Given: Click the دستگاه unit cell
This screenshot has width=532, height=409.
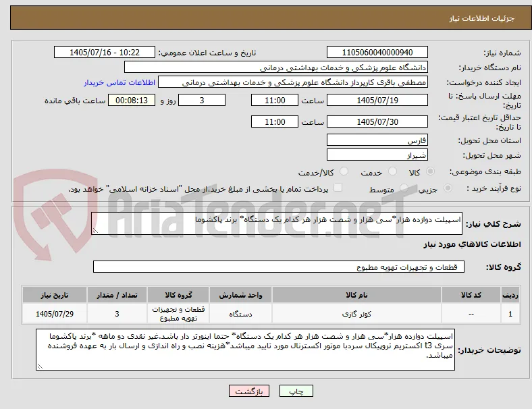Looking at the screenshot, I should click(x=240, y=314).
